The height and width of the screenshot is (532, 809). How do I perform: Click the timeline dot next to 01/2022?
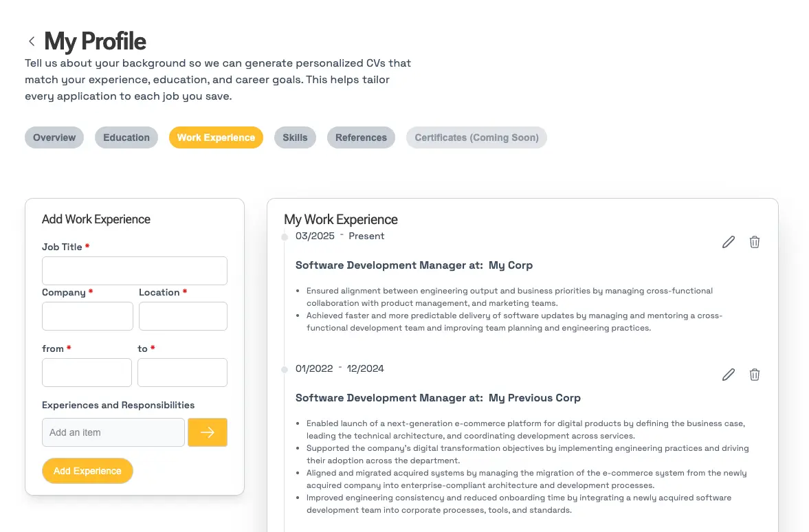point(285,370)
